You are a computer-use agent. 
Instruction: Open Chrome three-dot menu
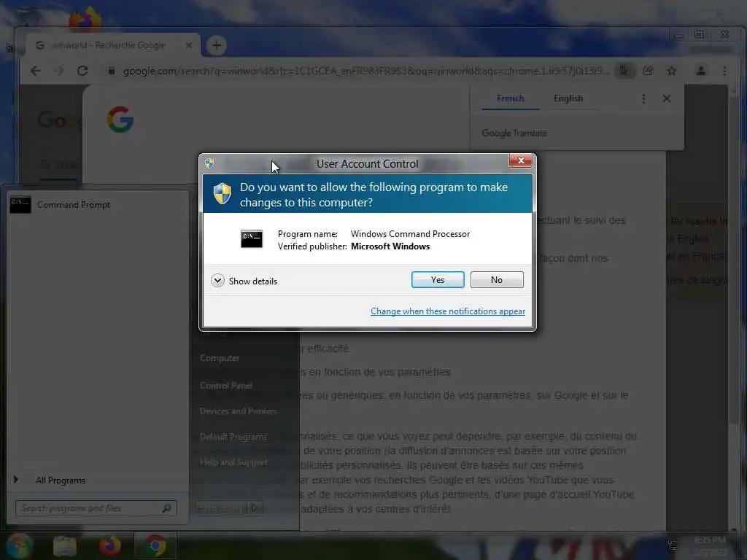724,71
